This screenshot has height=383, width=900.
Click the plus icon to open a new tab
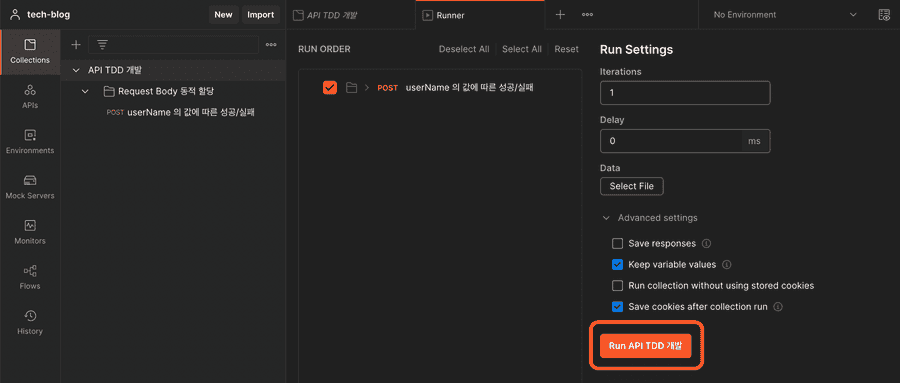pyautogui.click(x=560, y=15)
